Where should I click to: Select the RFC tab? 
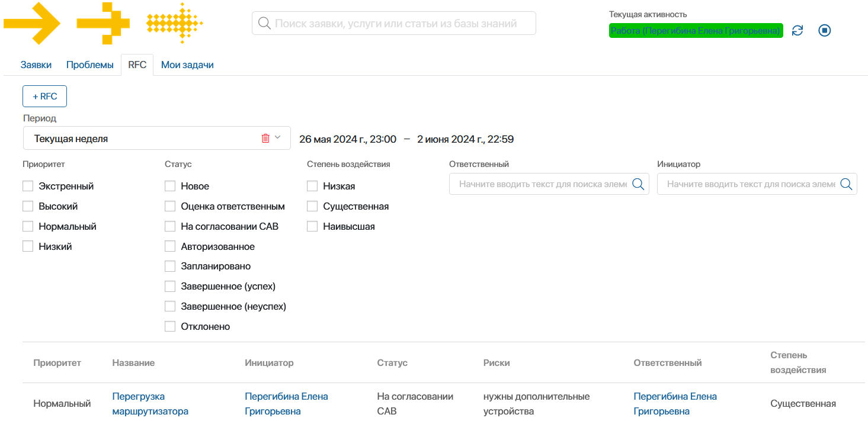[x=137, y=65]
